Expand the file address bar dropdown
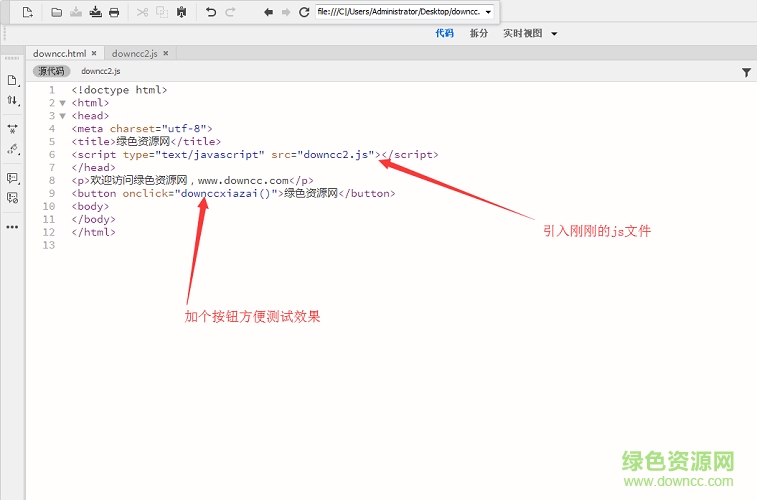 click(488, 12)
